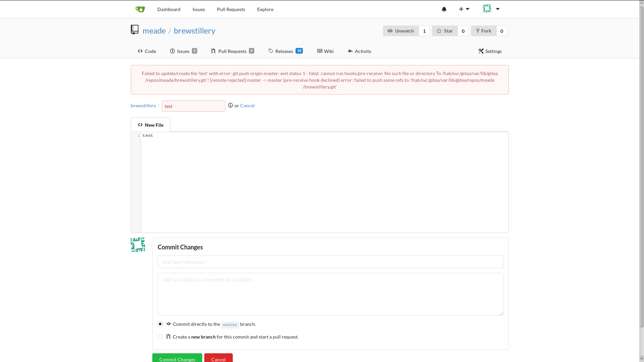
Task: Expand the plus create menu
Action: coord(464,9)
